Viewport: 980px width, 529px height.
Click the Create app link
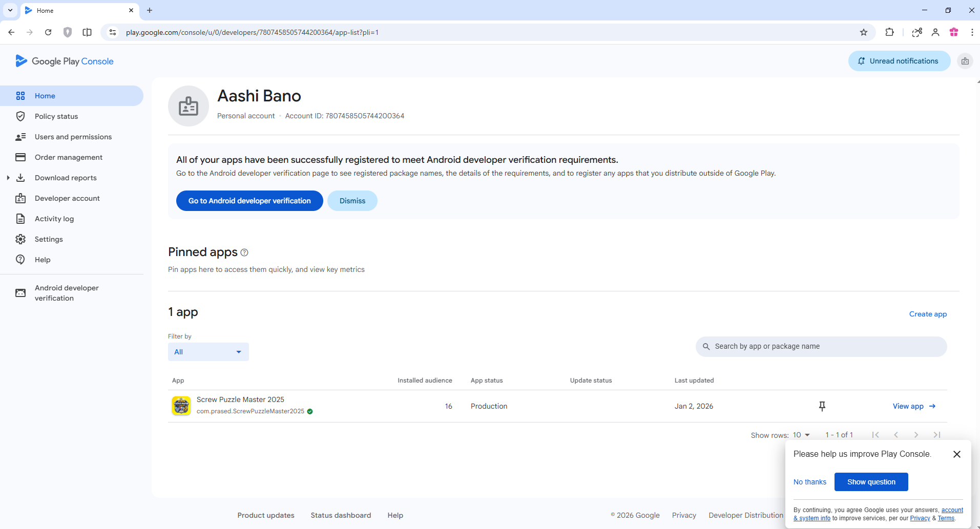(928, 314)
